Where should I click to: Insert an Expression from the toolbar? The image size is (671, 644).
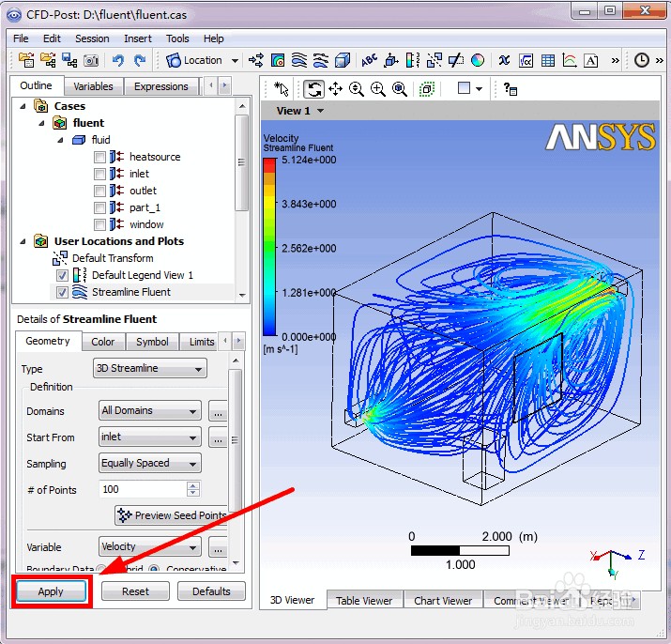pos(526,60)
